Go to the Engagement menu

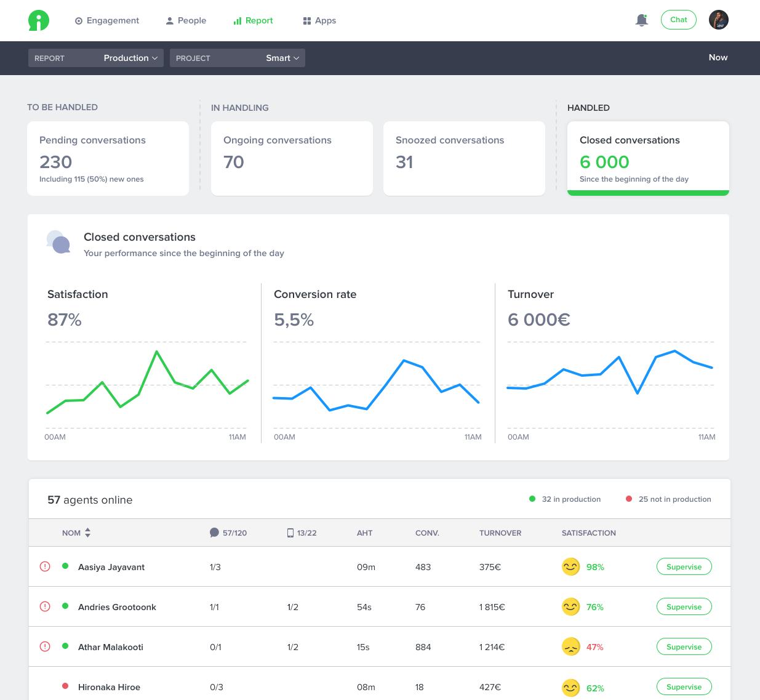(107, 20)
